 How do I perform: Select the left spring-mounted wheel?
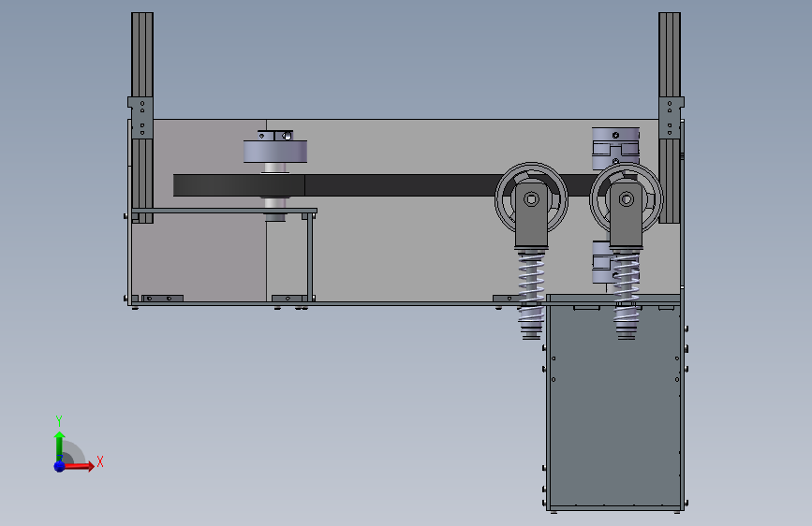point(531,198)
